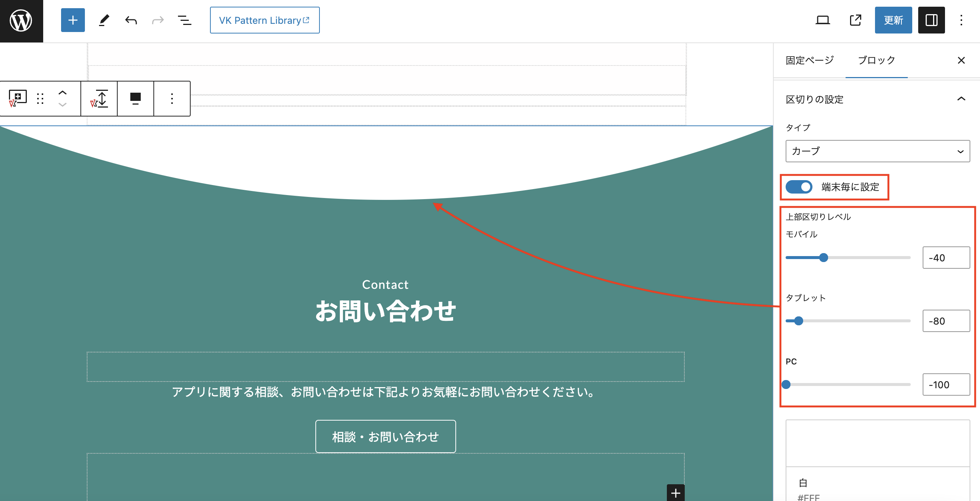Click the VK outer block type icon

pos(17,99)
